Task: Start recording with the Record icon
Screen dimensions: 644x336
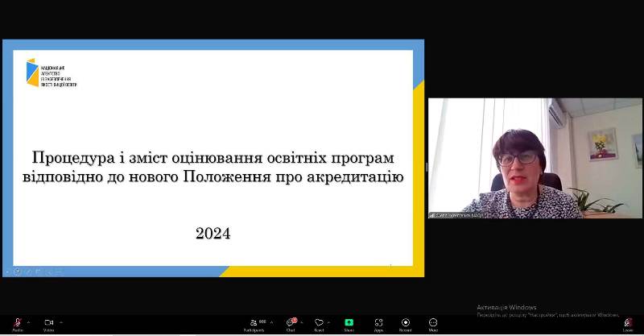Action: [x=406, y=323]
